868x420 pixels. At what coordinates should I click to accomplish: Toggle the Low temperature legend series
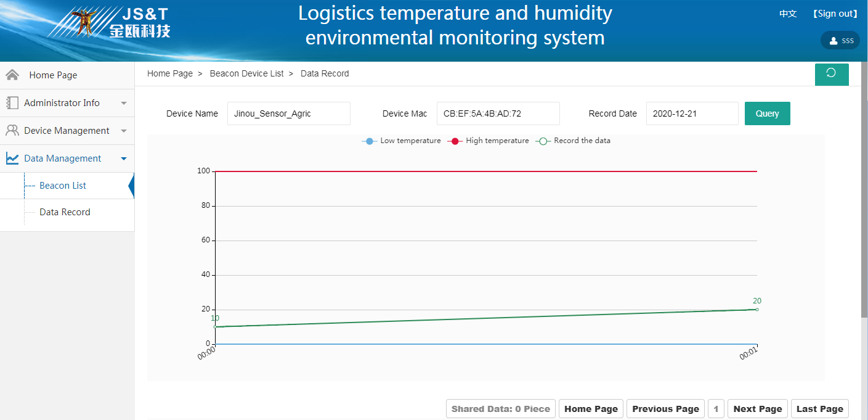pos(402,141)
